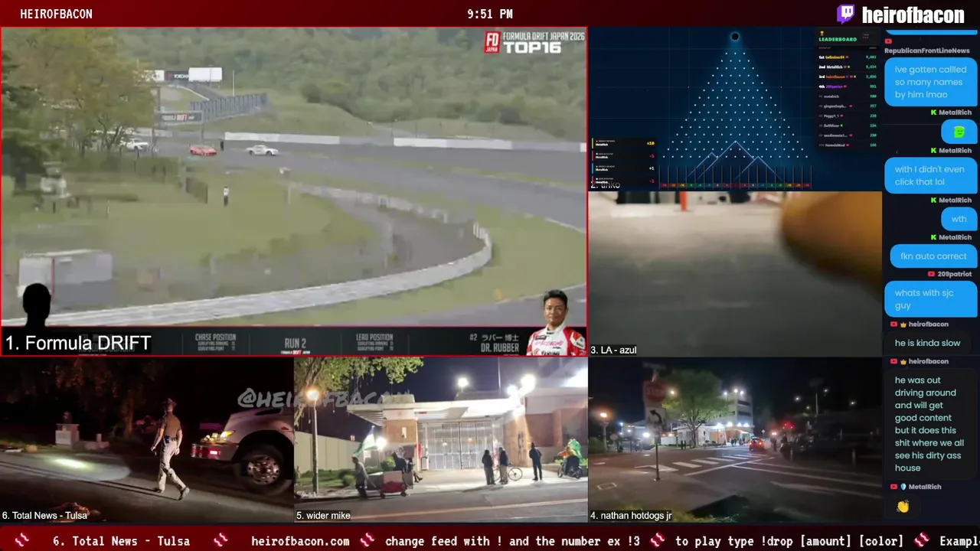Click the Twitch logo icon
The height and width of the screenshot is (551, 980).
click(845, 15)
